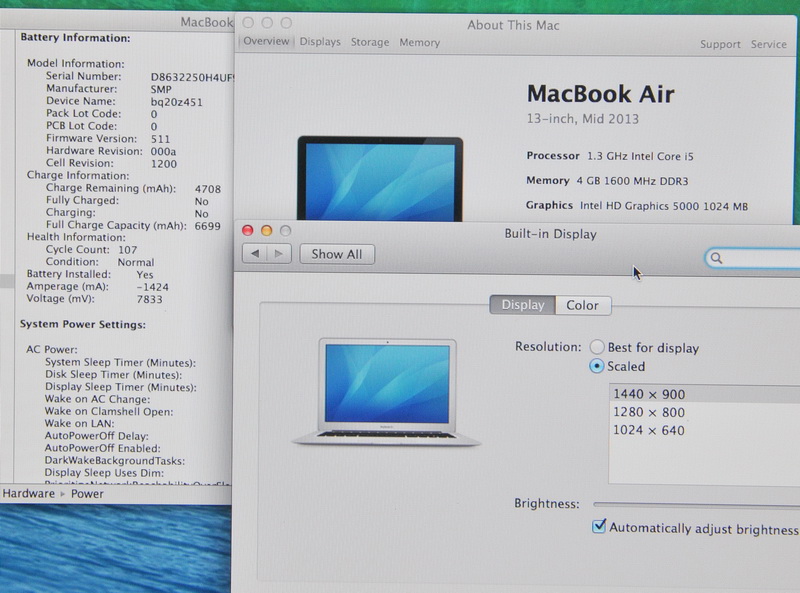Viewport: 800px width, 593px height.
Task: Click the Amperage value -1424
Action: click(x=153, y=287)
